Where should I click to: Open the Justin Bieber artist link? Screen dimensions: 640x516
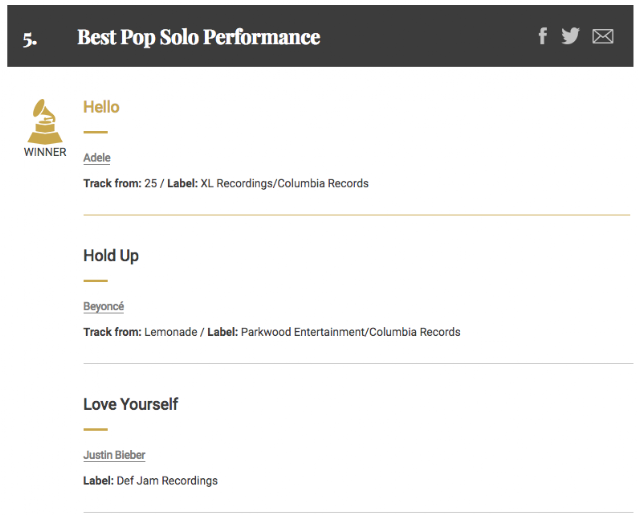pyautogui.click(x=114, y=455)
